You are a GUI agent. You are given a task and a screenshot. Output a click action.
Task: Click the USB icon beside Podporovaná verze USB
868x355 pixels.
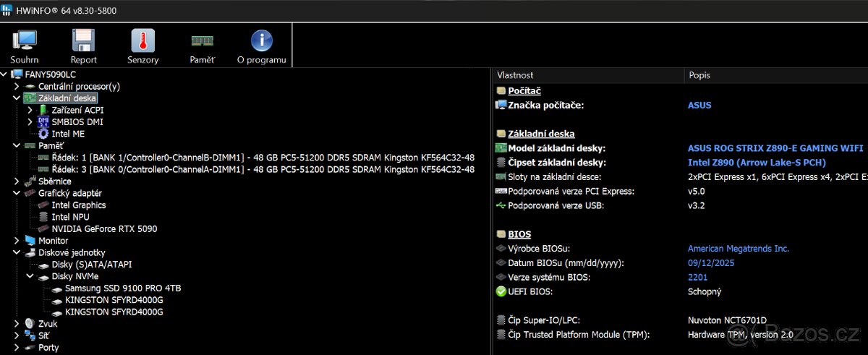(x=501, y=205)
